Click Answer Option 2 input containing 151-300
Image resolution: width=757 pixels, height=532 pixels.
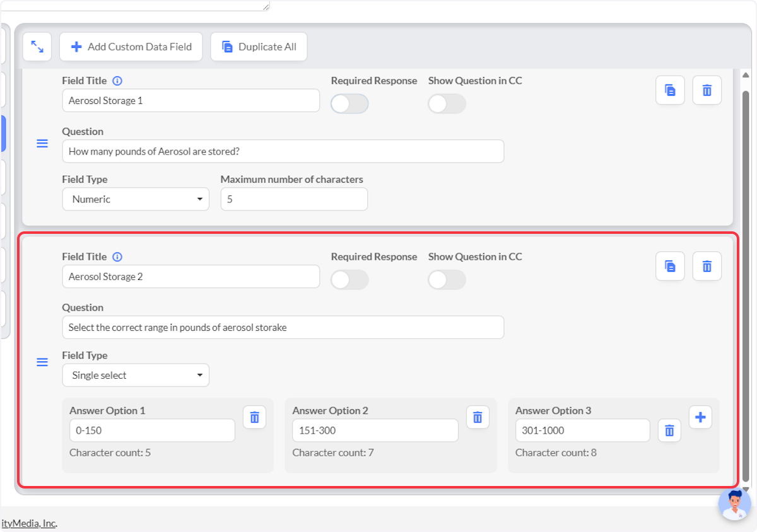[375, 431]
